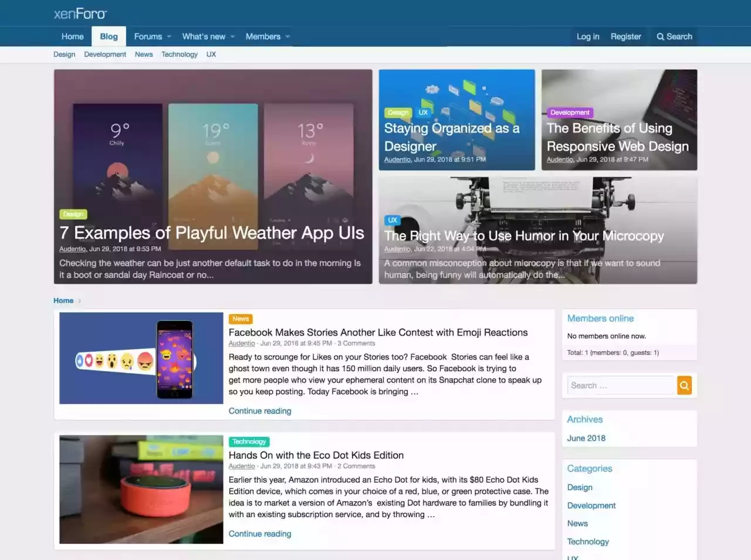The image size is (751, 560).
Task: Expand the Forums dropdown arrow
Action: point(169,36)
